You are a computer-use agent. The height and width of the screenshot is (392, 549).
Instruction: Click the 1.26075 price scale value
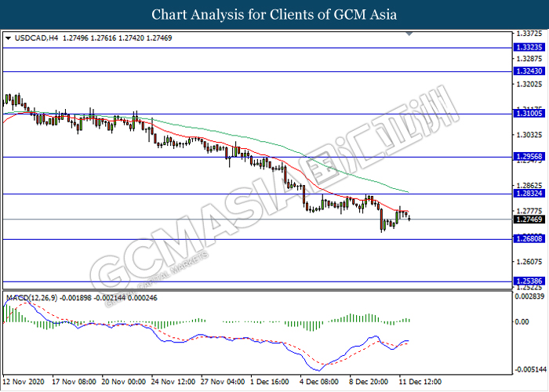529,261
